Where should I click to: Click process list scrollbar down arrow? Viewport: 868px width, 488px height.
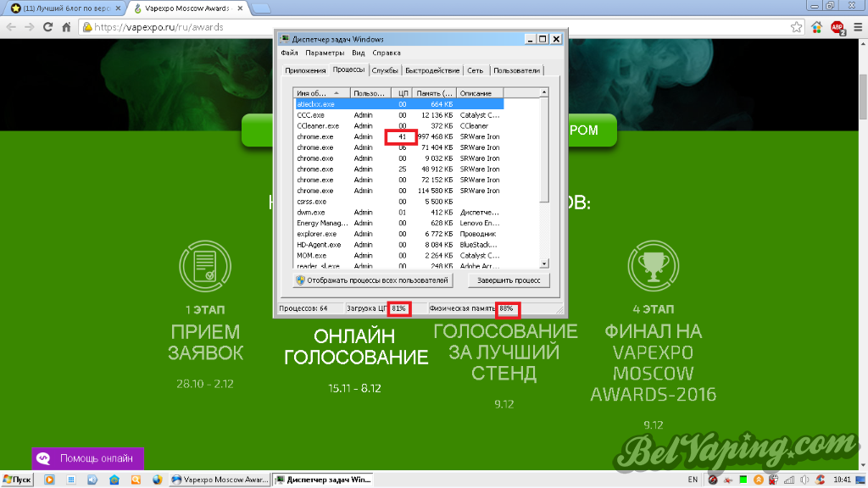[544, 263]
